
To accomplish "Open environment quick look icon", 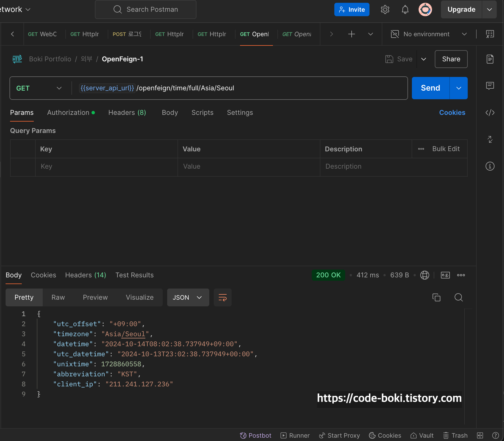I will click(x=490, y=34).
